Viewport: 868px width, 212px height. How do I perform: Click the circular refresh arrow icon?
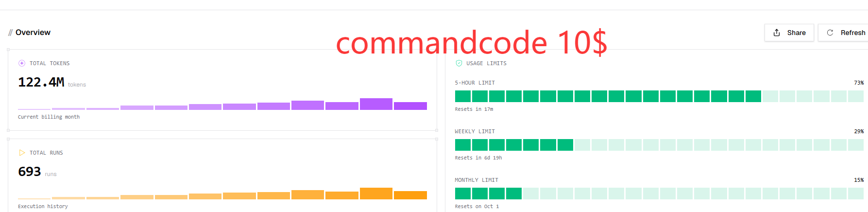pos(830,33)
